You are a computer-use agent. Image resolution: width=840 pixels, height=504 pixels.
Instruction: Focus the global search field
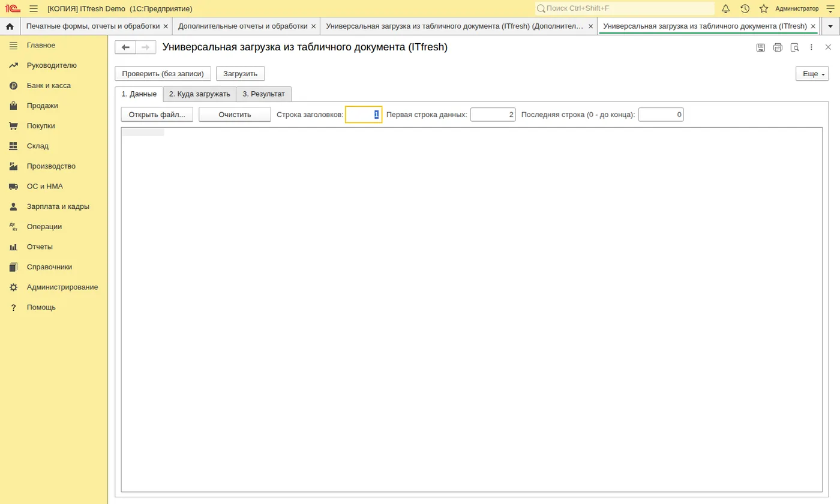625,8
